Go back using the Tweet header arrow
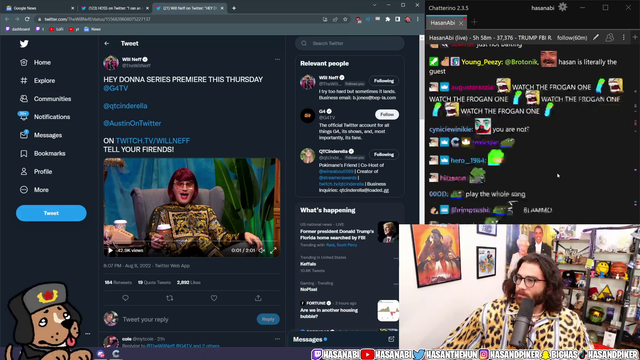 (x=107, y=43)
